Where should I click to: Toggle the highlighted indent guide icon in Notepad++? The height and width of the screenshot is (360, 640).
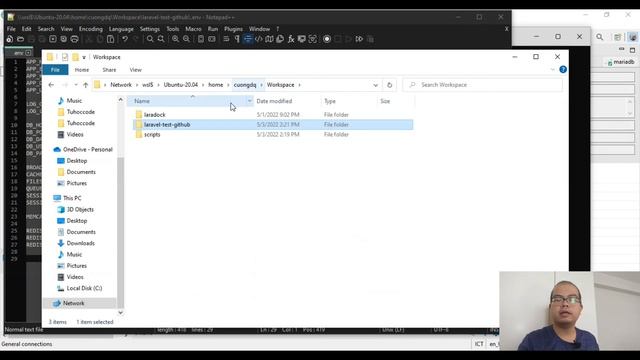[x=248, y=39]
